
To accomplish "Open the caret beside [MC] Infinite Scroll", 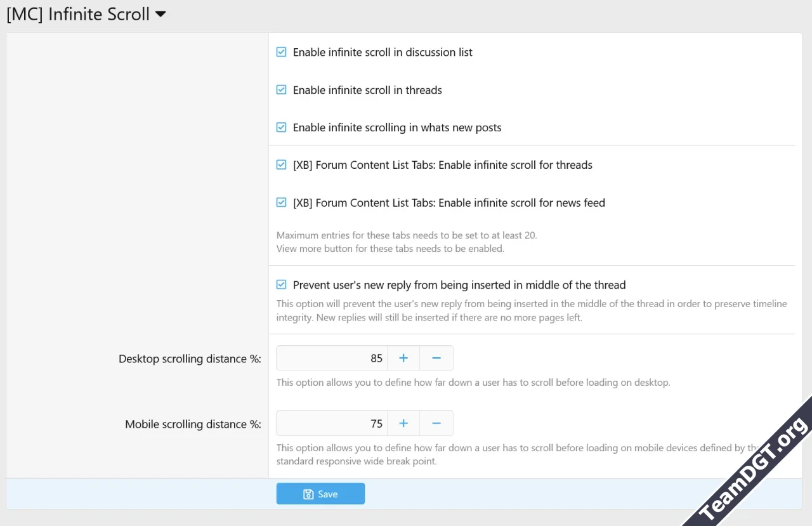I will [160, 14].
